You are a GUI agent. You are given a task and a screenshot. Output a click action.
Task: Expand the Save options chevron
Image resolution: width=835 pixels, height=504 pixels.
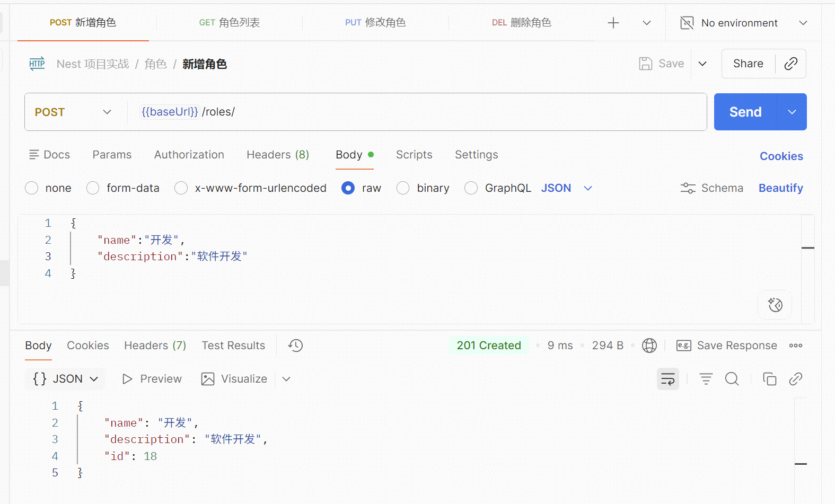pos(702,64)
